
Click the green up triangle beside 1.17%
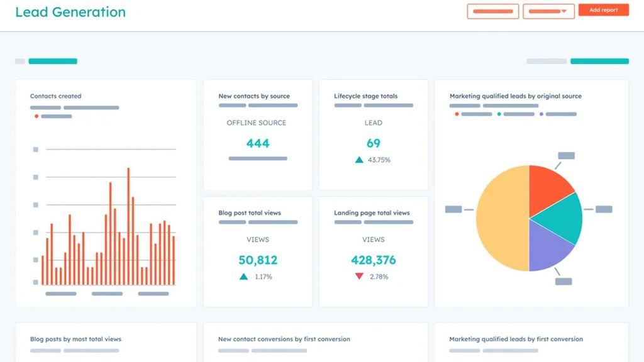click(x=243, y=277)
